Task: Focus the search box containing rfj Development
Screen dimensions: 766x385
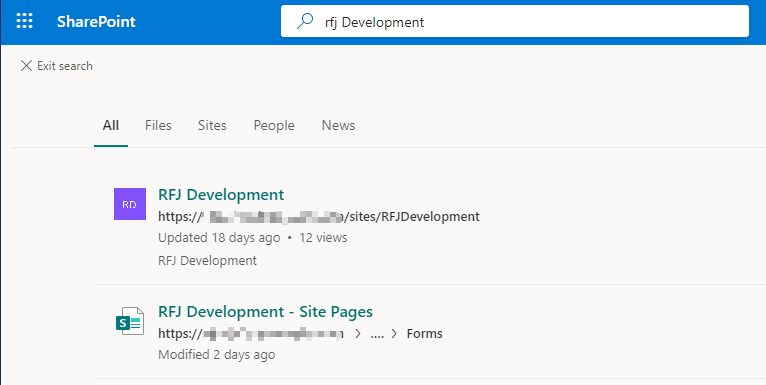Action: coord(514,21)
